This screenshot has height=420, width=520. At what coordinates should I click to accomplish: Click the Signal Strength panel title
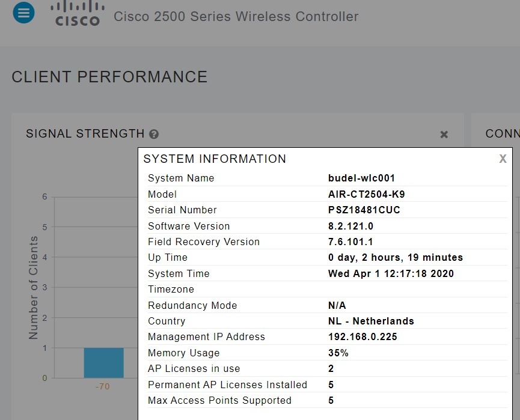point(85,134)
